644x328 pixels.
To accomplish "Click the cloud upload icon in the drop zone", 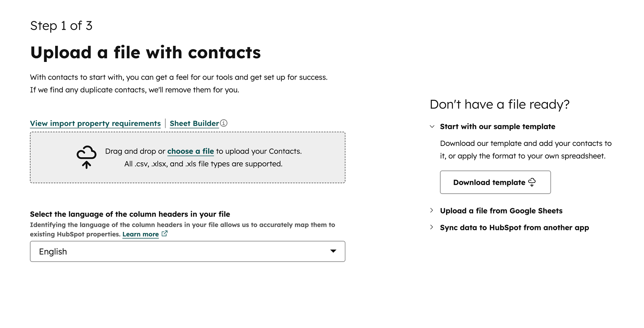I will click(86, 157).
